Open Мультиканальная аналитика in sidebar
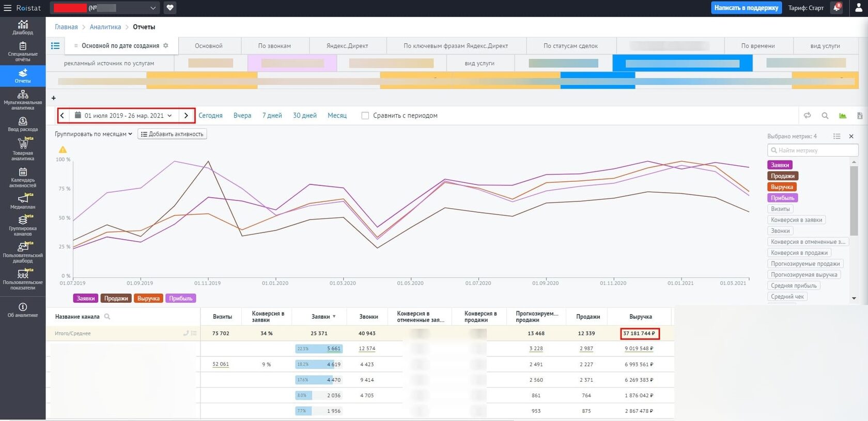Screen dimensions: 868x421 point(23,100)
